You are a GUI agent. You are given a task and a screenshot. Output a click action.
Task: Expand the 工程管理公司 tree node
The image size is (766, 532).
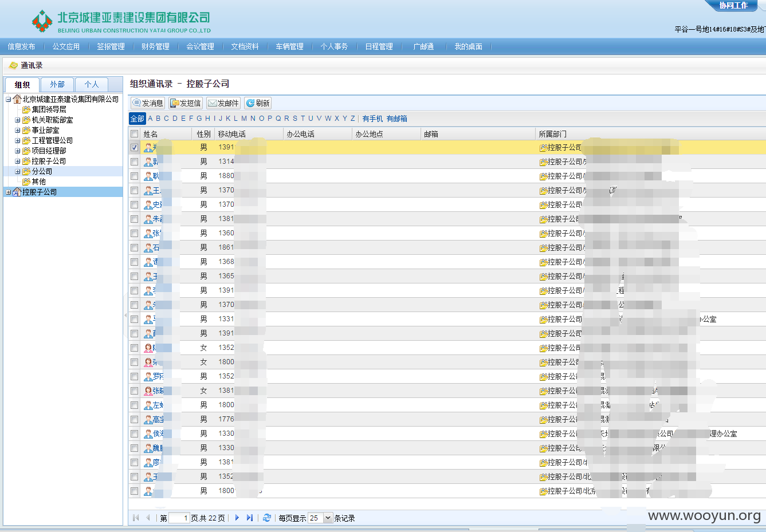point(18,141)
